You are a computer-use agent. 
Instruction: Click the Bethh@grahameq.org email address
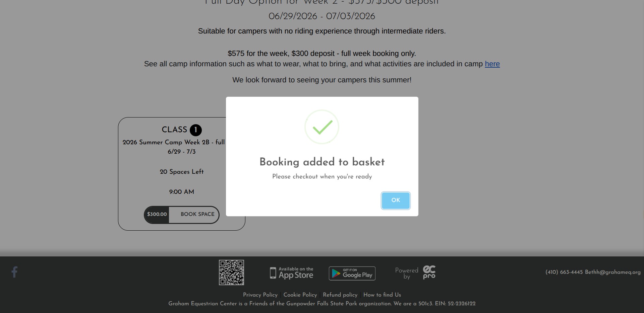[613, 272]
